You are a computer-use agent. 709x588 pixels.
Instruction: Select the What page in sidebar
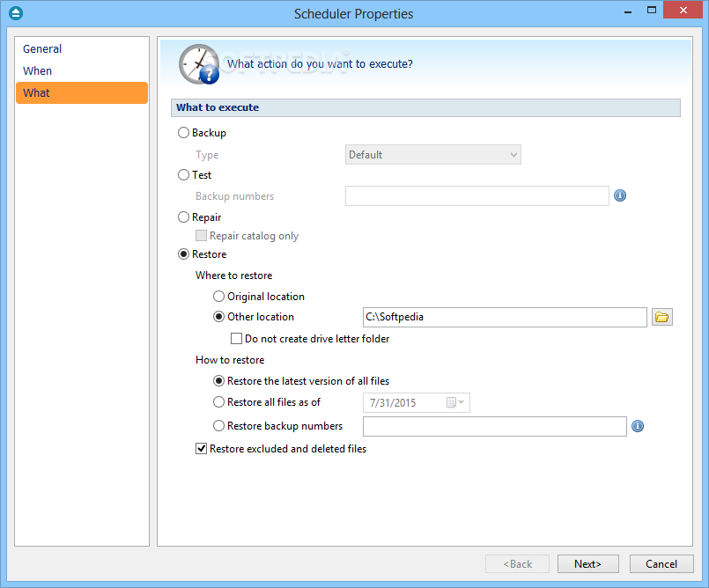[x=82, y=93]
